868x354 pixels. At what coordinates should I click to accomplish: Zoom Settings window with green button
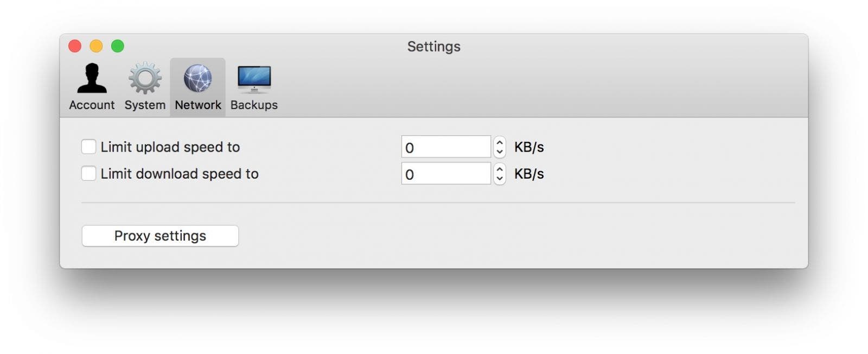tap(118, 46)
